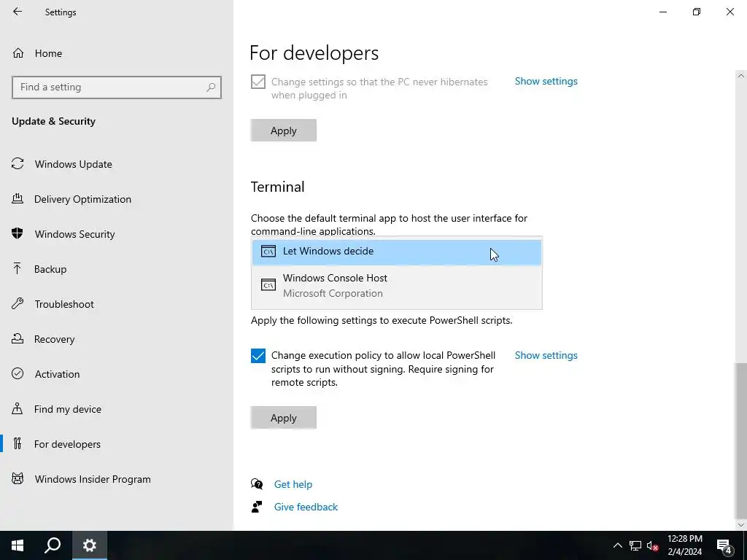
Task: Click the Home house icon
Action: point(18,52)
